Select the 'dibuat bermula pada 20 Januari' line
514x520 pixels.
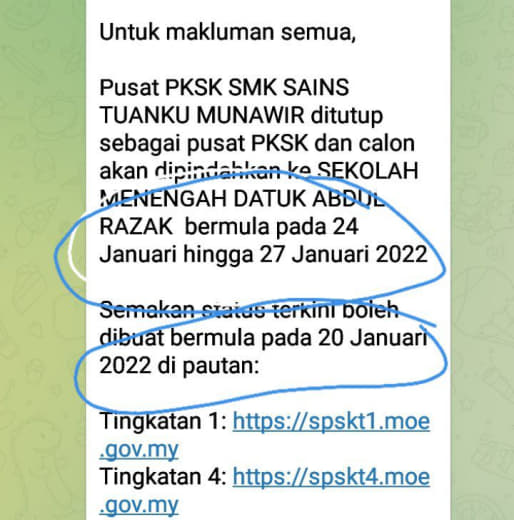pyautogui.click(x=263, y=338)
